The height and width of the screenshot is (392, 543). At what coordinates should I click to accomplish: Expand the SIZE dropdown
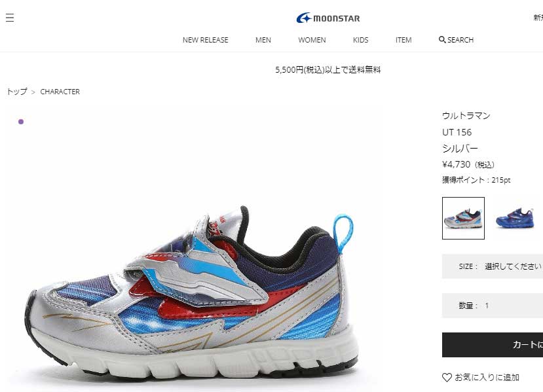coord(493,266)
